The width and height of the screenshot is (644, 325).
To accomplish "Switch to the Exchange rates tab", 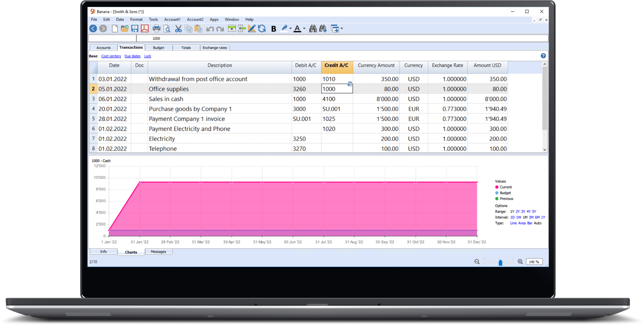I will pyautogui.click(x=215, y=48).
